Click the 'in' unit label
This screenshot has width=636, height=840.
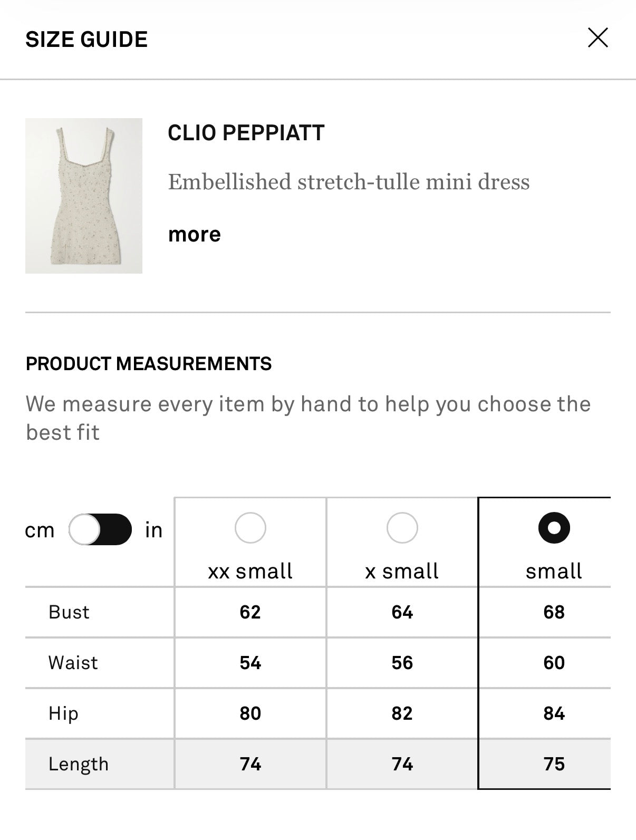pyautogui.click(x=153, y=530)
